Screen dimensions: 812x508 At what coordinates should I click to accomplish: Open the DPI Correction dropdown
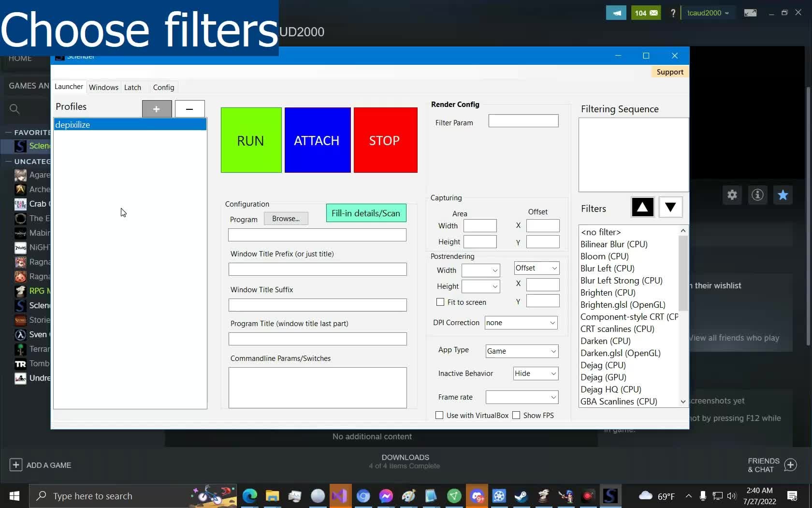(x=521, y=323)
